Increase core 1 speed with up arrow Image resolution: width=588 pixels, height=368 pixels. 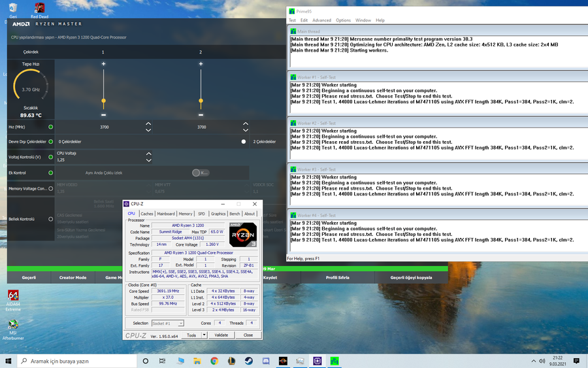[148, 124]
